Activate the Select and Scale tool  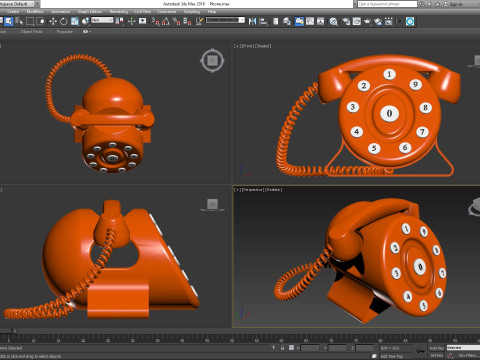(74, 21)
